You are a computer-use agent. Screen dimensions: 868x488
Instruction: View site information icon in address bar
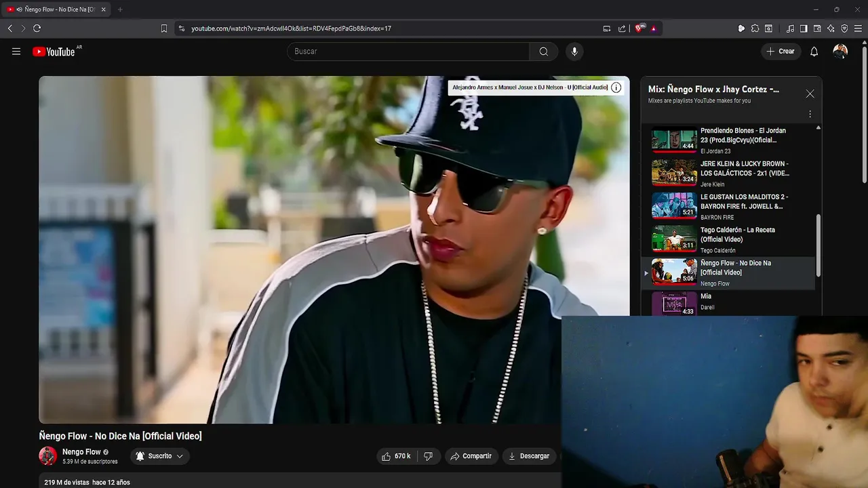click(x=181, y=28)
